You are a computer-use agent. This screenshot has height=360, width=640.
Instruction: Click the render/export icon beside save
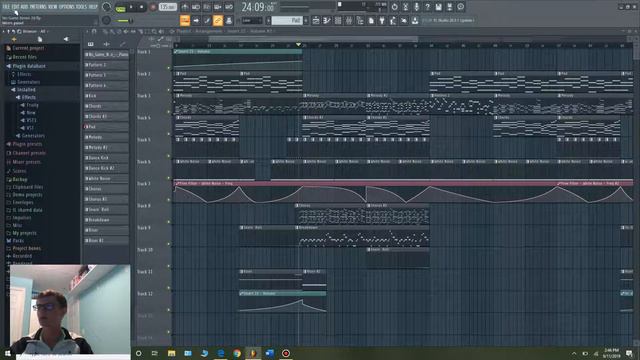click(449, 7)
